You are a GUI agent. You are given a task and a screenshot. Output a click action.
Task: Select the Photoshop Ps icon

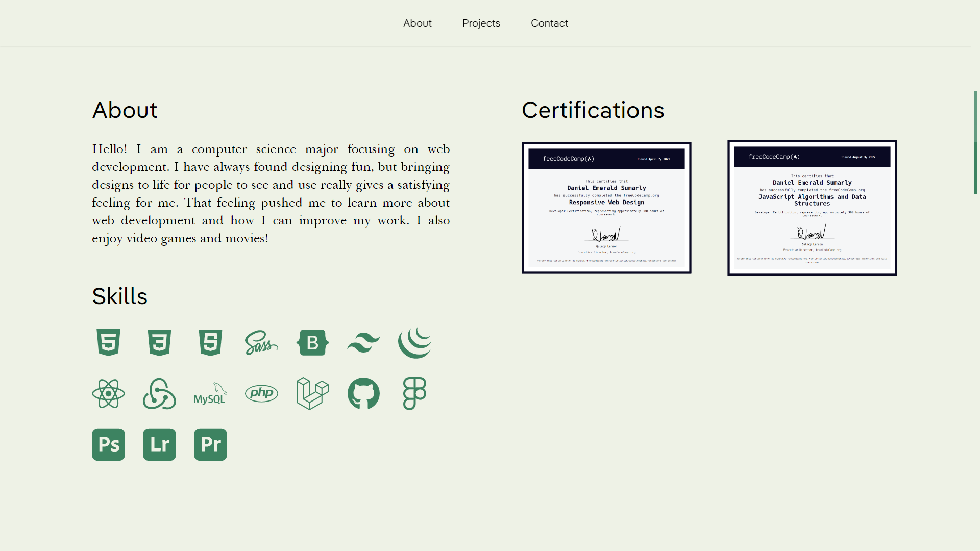(108, 444)
